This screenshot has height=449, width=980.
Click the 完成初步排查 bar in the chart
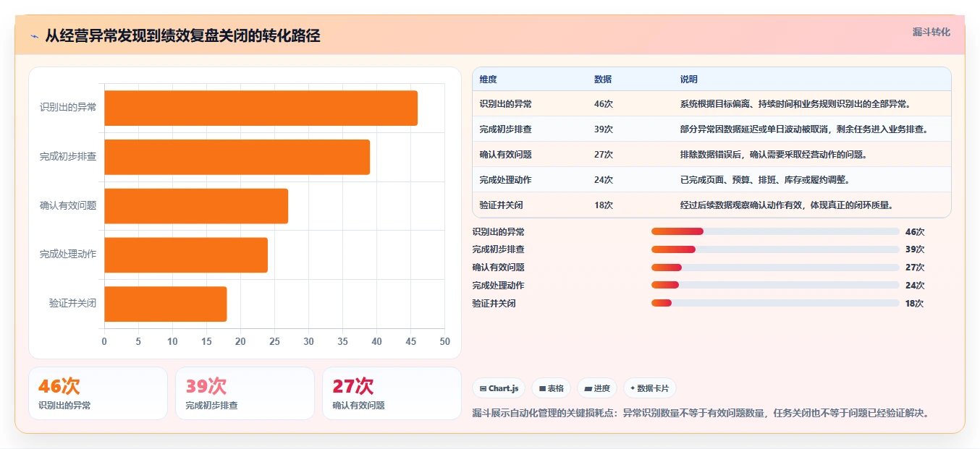pos(237,157)
